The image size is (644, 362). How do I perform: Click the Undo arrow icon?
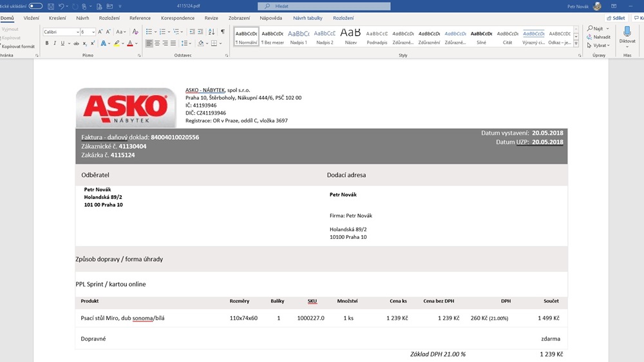pos(61,6)
